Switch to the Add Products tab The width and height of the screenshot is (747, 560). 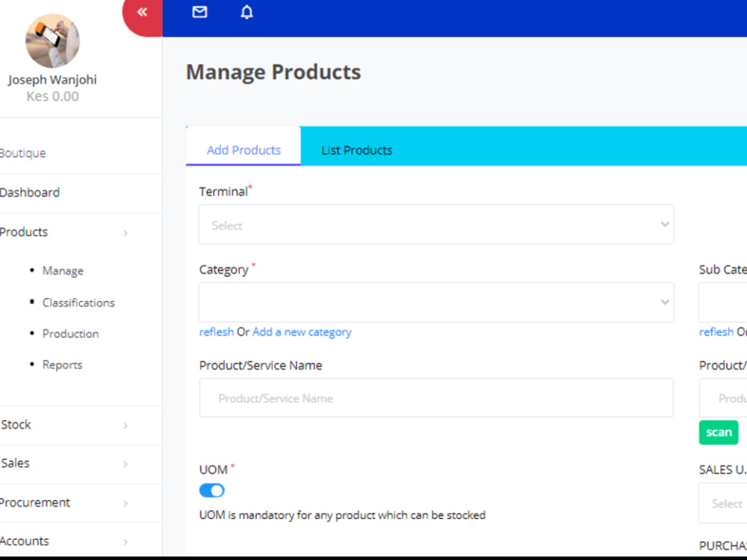tap(244, 150)
